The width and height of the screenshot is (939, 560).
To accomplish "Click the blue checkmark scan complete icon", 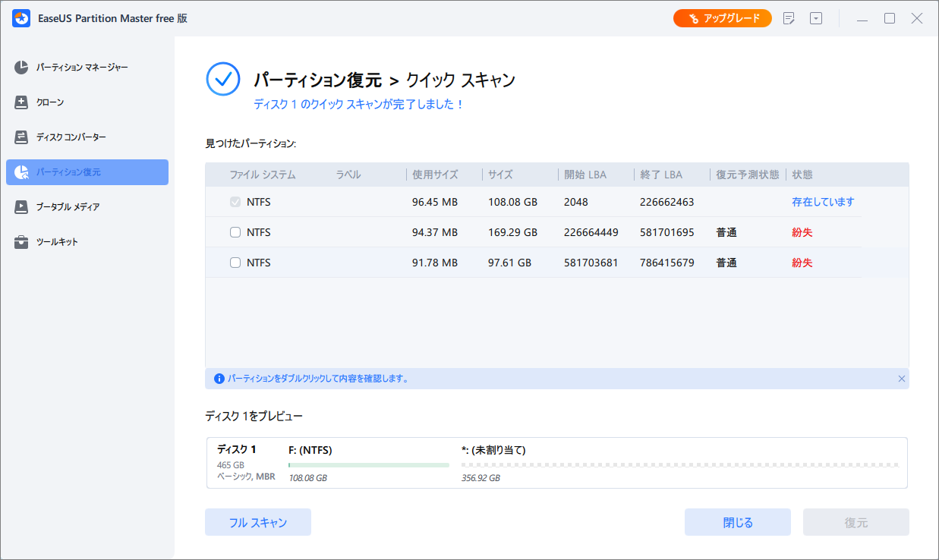I will coord(223,78).
